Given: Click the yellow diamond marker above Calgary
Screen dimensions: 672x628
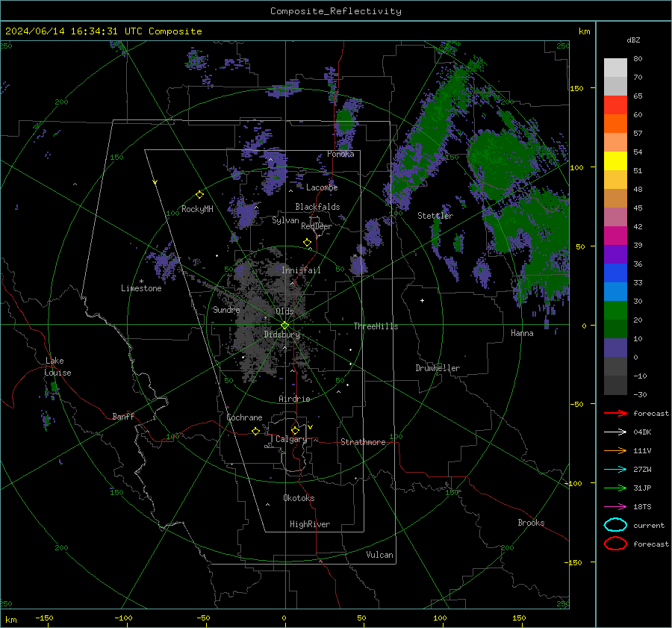Looking at the screenshot, I should click(x=295, y=430).
